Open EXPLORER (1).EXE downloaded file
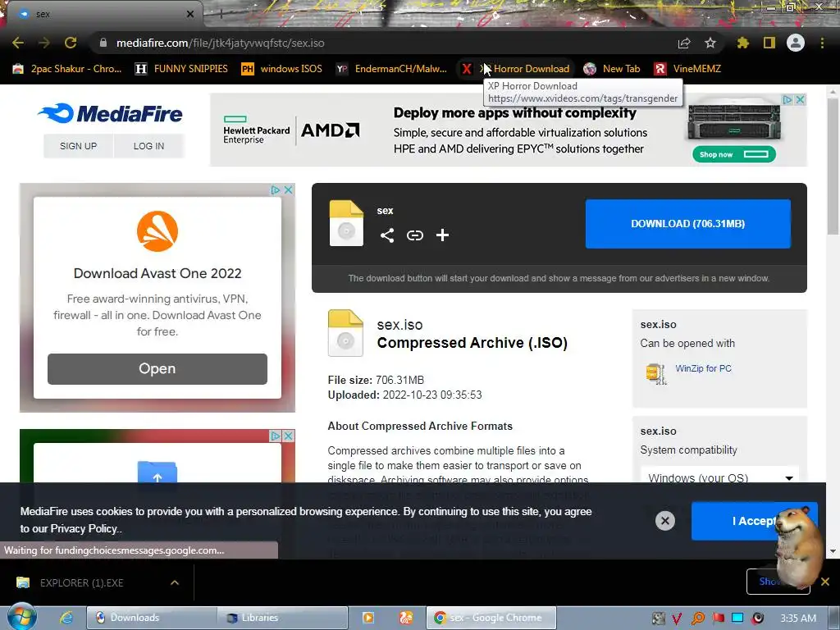Screen dimensions: 840x630 tap(81, 582)
